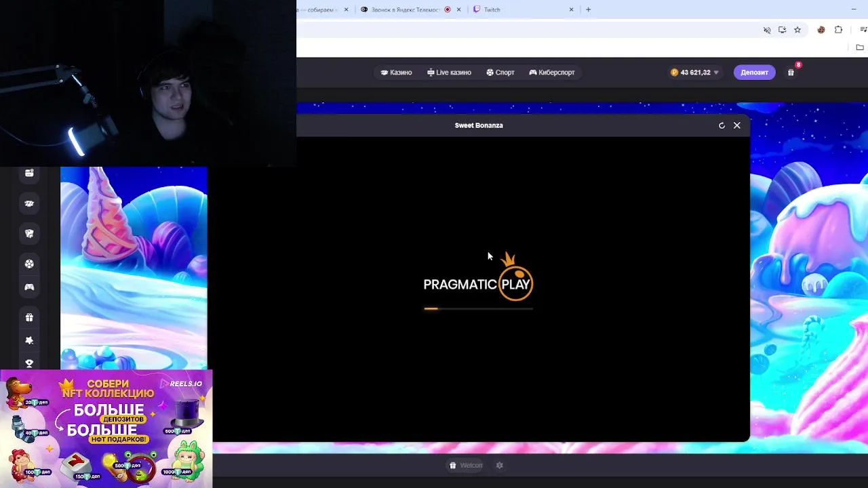Open the gear settings icon in bottom bar
Viewport: 868px width, 488px height.
[x=500, y=466]
